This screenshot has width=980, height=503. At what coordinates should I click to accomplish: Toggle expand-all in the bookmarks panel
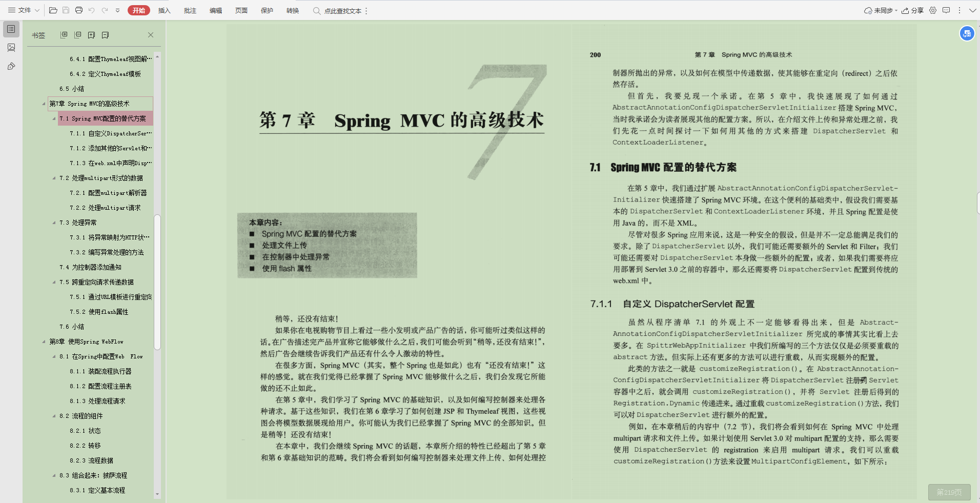[x=64, y=34]
